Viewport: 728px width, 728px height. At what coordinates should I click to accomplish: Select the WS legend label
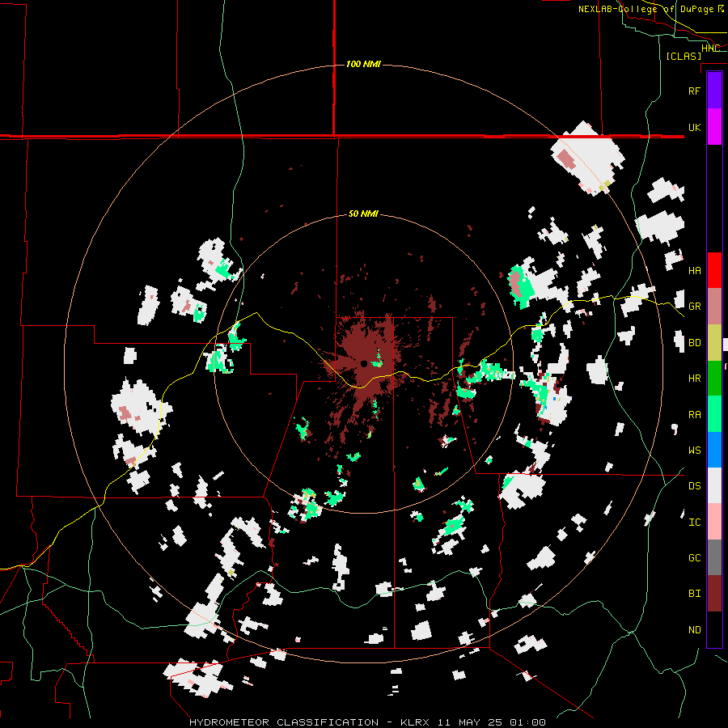[694, 451]
